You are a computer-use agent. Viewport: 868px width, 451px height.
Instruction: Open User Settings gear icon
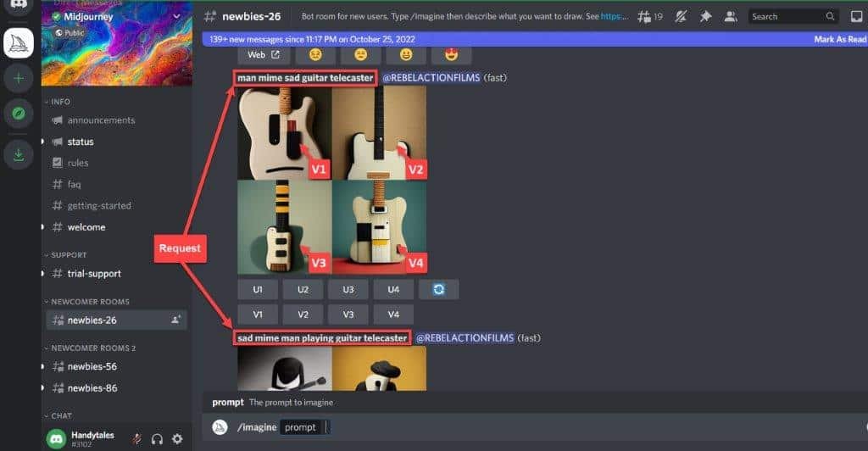point(177,439)
